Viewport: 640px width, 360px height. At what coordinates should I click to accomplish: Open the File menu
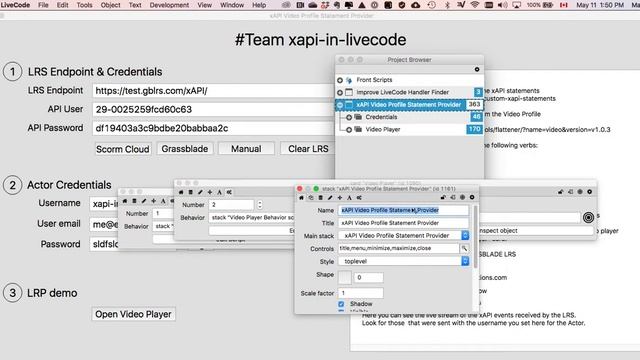tap(43, 5)
